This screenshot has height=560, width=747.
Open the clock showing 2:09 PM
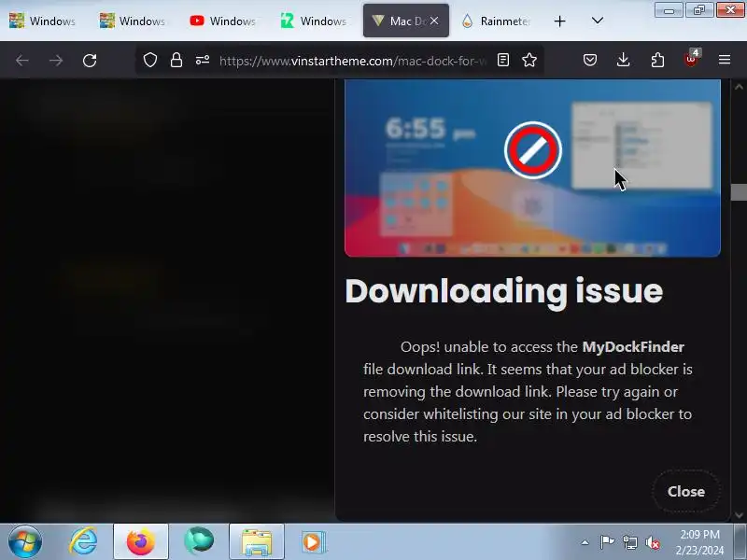point(699,542)
